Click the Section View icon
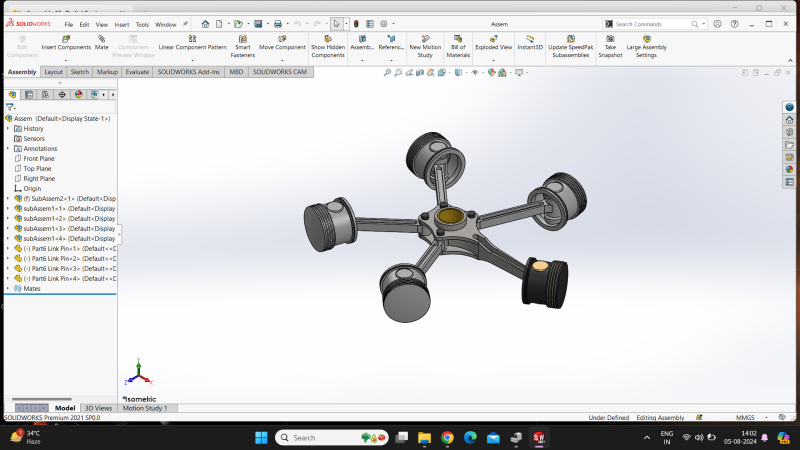The width and height of the screenshot is (800, 450). coord(420,72)
